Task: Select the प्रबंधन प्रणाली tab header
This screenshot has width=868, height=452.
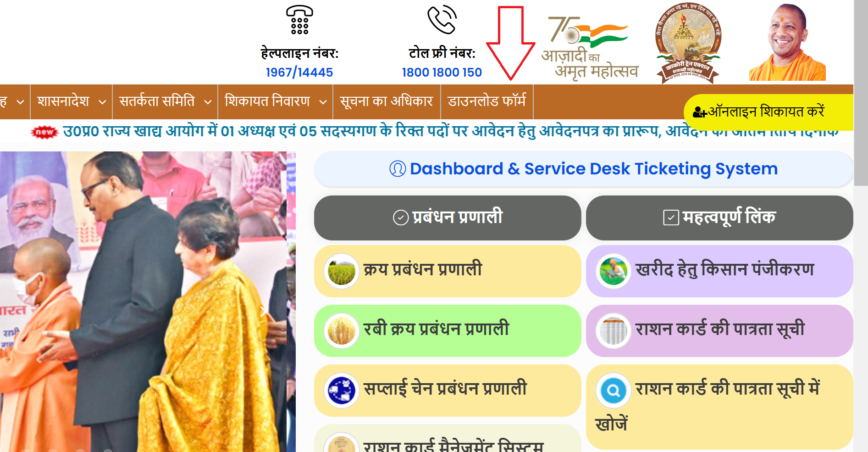Action: (448, 218)
